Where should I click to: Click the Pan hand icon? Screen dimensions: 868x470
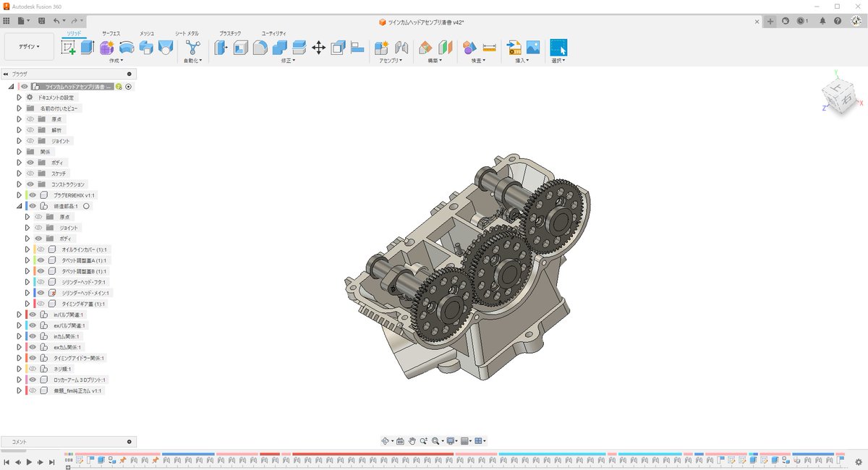click(x=412, y=441)
